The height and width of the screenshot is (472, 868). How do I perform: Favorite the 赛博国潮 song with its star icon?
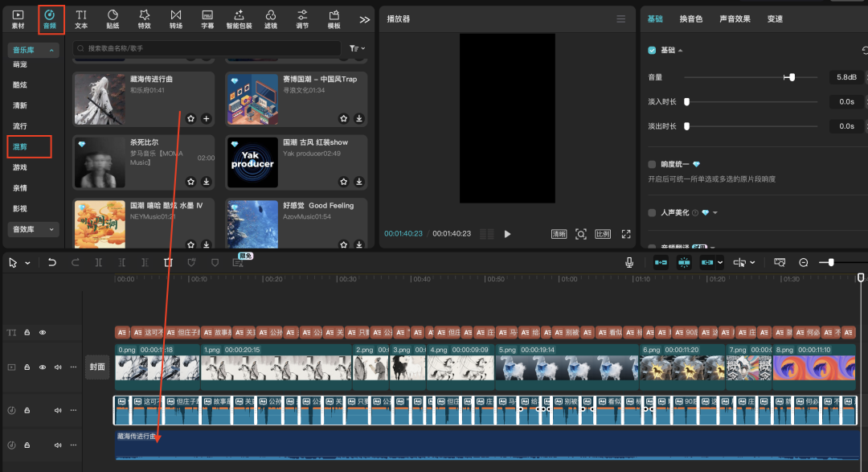(344, 118)
